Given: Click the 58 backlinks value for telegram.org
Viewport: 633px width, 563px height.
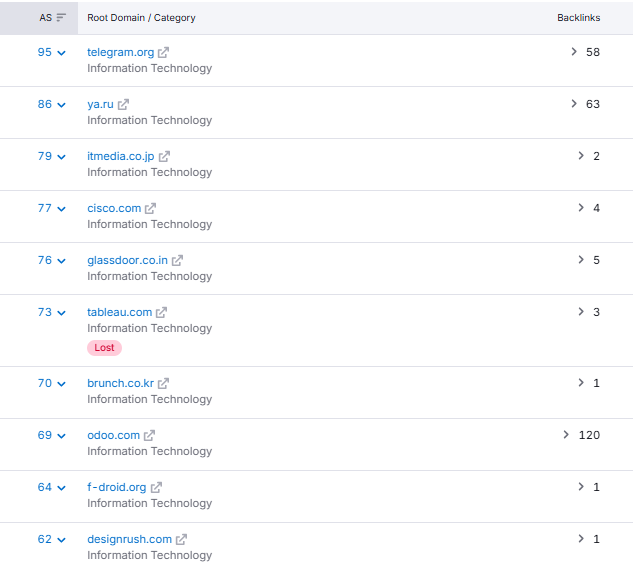Looking at the screenshot, I should [593, 52].
